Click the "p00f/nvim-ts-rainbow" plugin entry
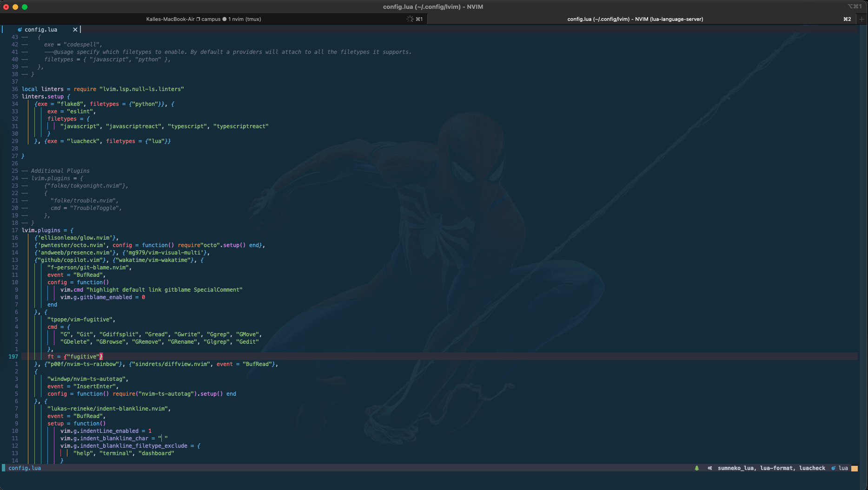This screenshot has height=490, width=868. (x=83, y=364)
